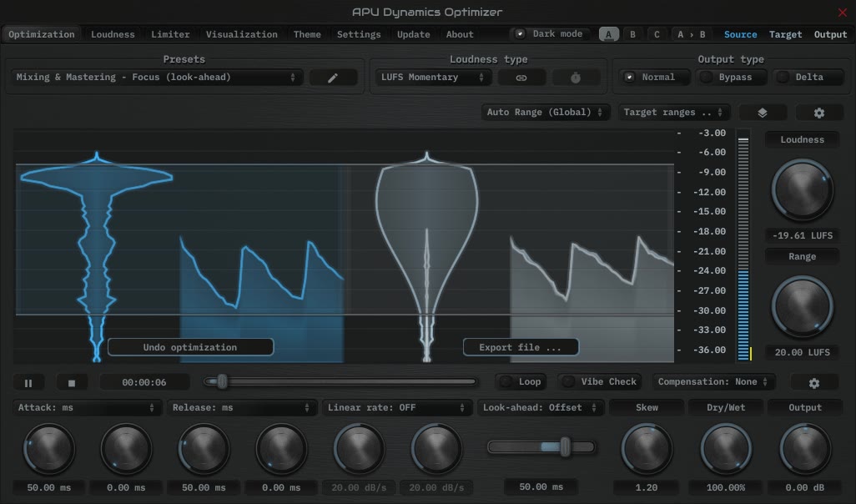The image size is (856, 504).
Task: Click the Skew knob
Action: 647,449
